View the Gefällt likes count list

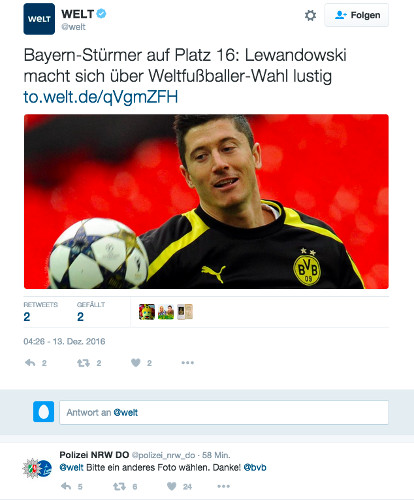(x=91, y=312)
